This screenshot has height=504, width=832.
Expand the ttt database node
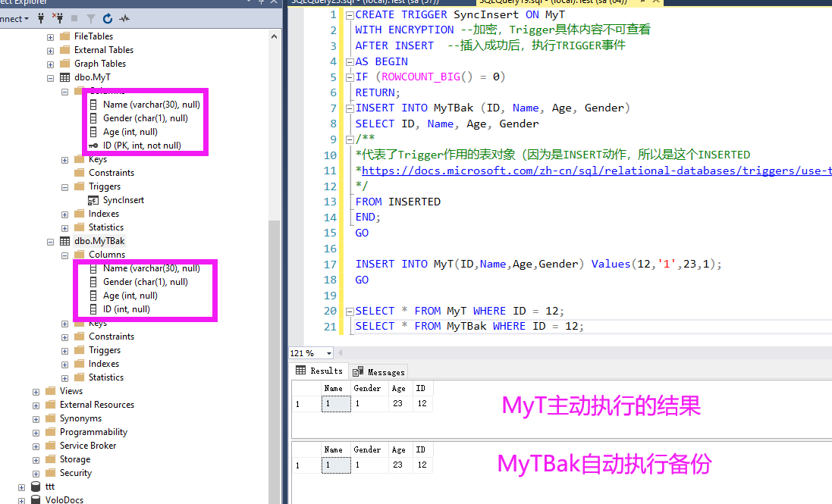pos(22,487)
